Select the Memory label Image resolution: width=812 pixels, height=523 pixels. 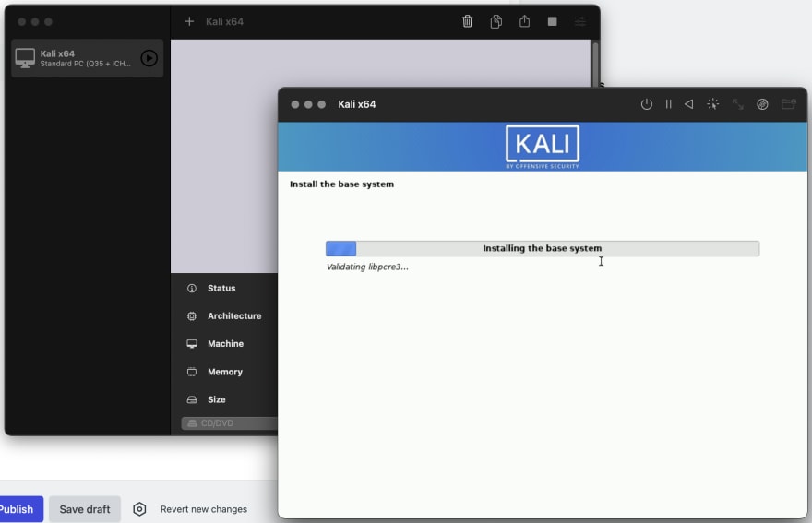click(225, 372)
